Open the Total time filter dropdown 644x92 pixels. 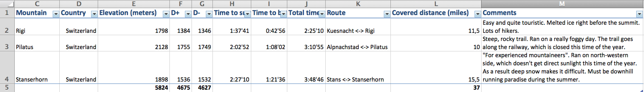(x=322, y=14)
